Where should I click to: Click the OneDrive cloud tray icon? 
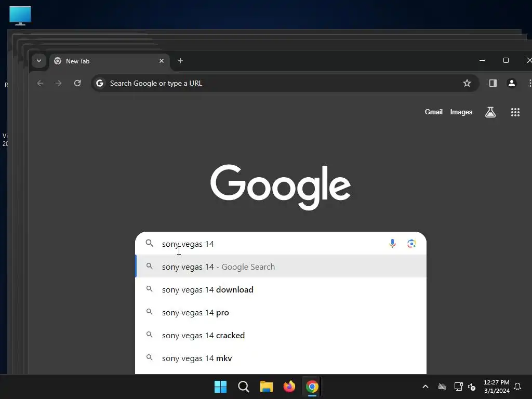point(442,387)
